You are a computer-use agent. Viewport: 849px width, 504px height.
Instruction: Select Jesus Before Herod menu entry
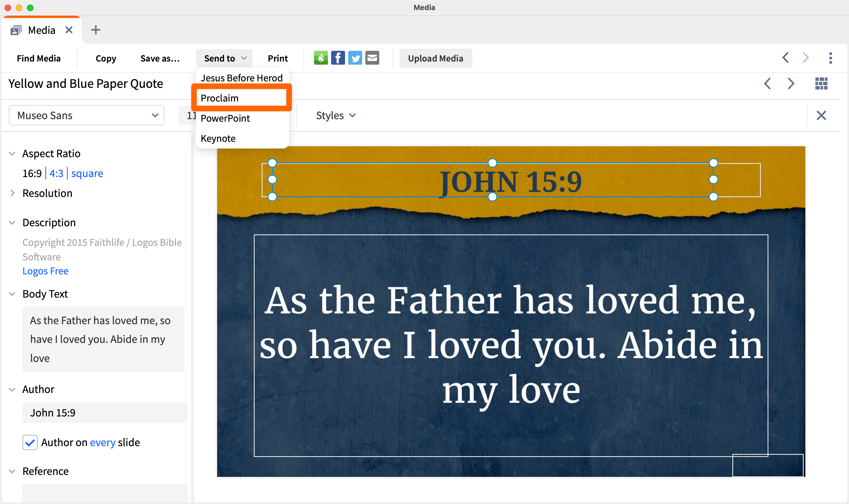[x=241, y=78]
